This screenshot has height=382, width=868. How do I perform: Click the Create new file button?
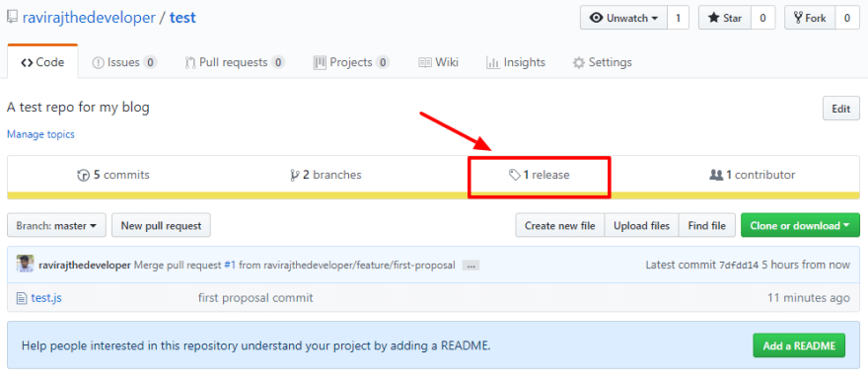pyautogui.click(x=560, y=225)
